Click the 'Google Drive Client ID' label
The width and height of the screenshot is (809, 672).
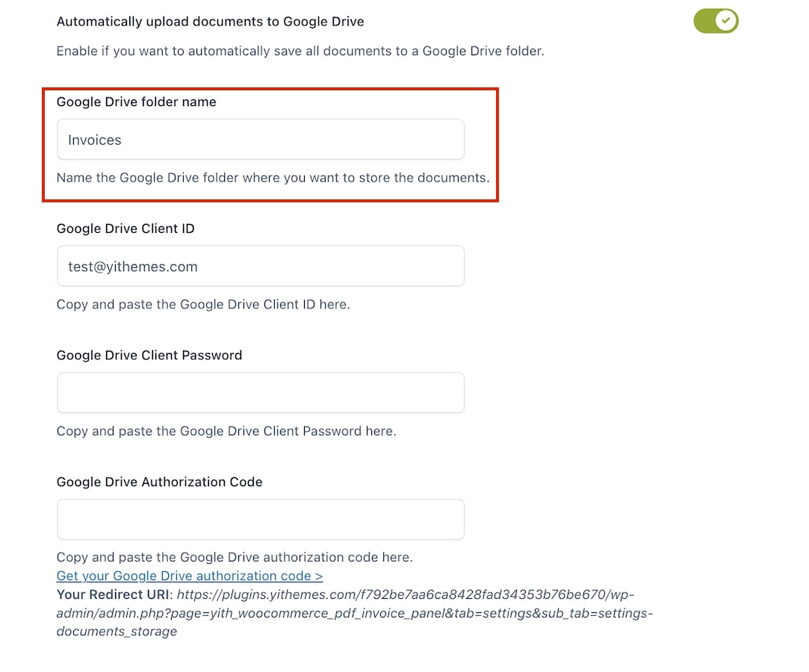click(x=125, y=228)
